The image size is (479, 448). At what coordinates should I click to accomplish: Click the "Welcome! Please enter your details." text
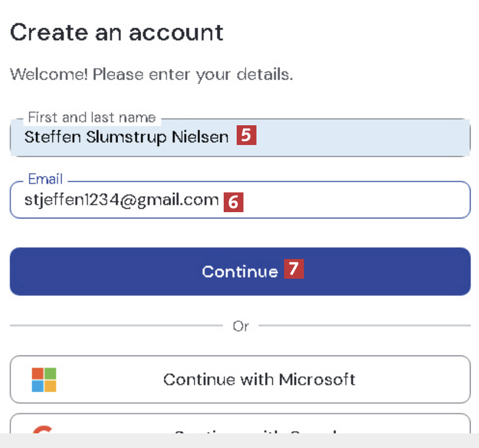point(151,74)
